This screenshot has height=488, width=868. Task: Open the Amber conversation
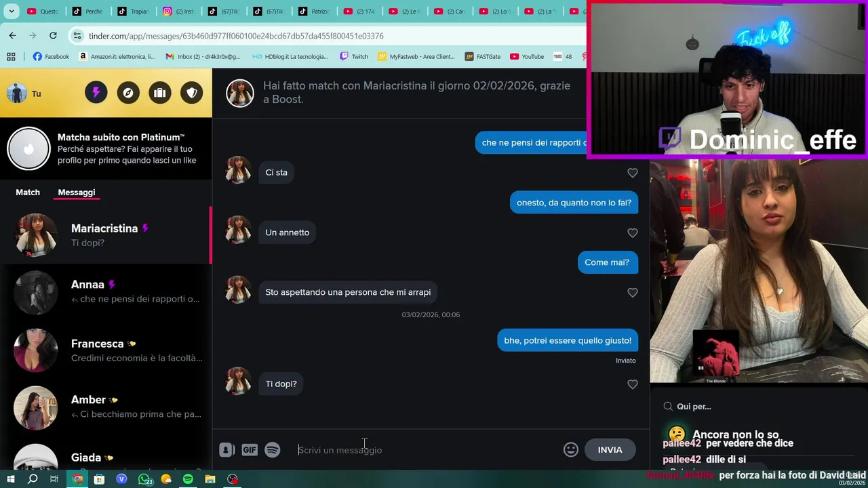[x=106, y=407]
